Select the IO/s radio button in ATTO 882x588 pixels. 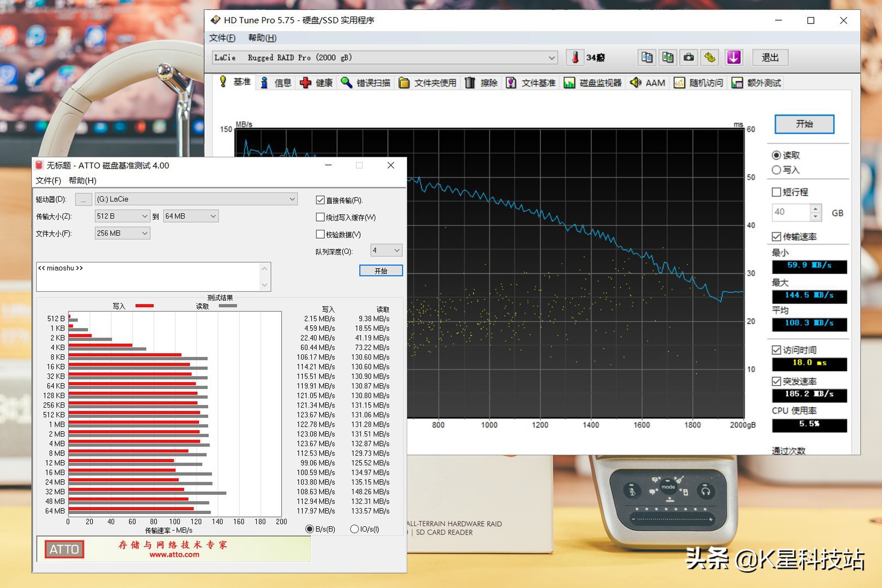(354, 529)
